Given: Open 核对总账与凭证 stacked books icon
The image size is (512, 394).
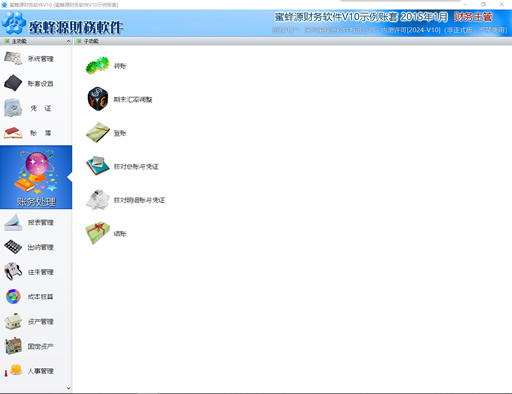Looking at the screenshot, I should 98,166.
